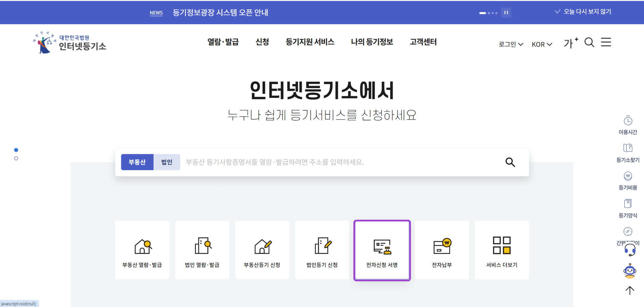Open the 등기지원 서비스 menu
This screenshot has width=644, height=307.
point(310,42)
